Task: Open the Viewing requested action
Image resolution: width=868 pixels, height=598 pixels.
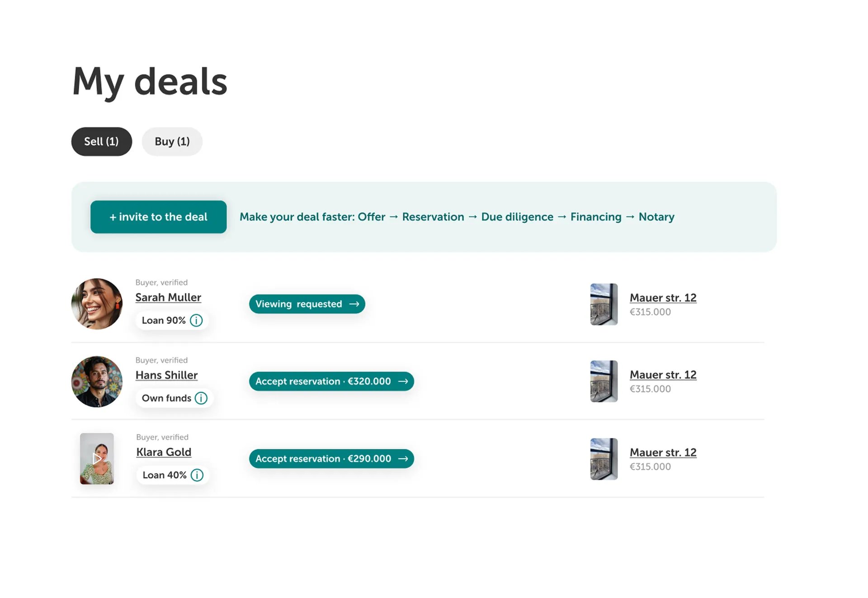Action: tap(307, 304)
